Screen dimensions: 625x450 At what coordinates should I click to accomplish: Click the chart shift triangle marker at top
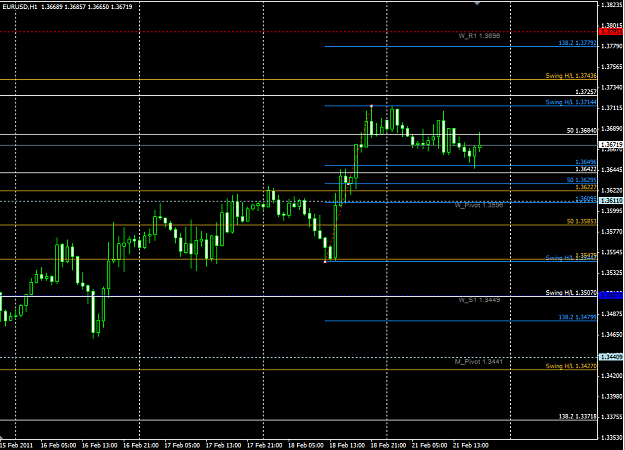[477, 3]
